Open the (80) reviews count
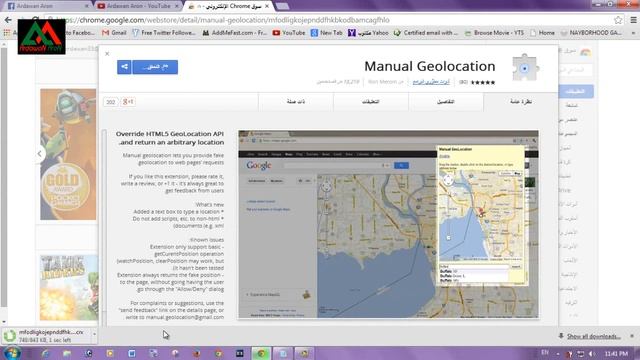The width and height of the screenshot is (640, 360). pyautogui.click(x=463, y=82)
